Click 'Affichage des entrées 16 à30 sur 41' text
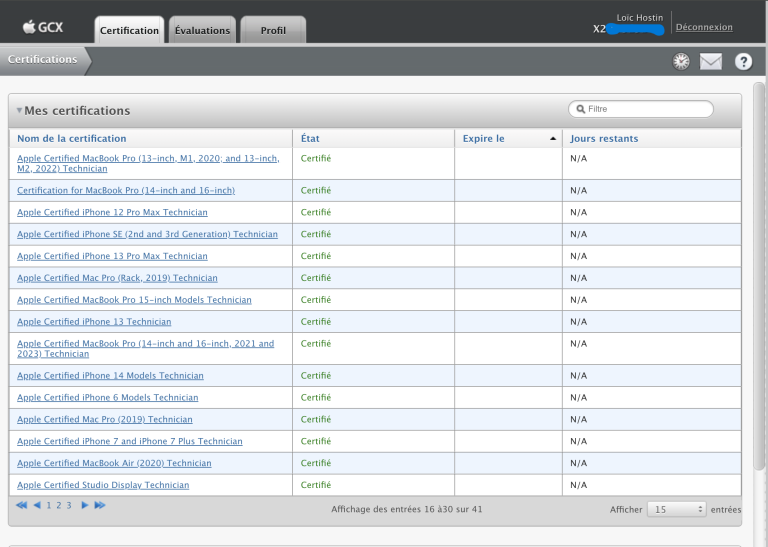Image resolution: width=768 pixels, height=547 pixels. pyautogui.click(x=407, y=509)
